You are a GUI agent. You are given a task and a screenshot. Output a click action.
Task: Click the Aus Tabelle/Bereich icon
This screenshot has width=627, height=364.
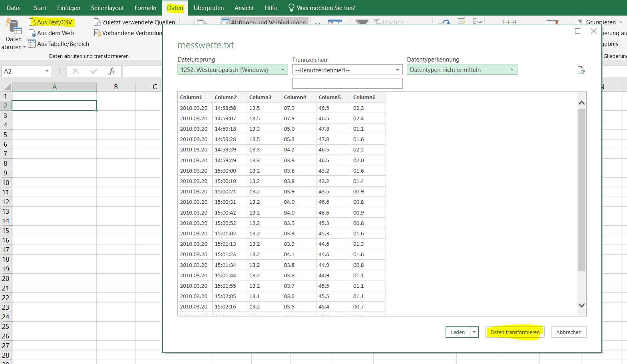tap(32, 44)
